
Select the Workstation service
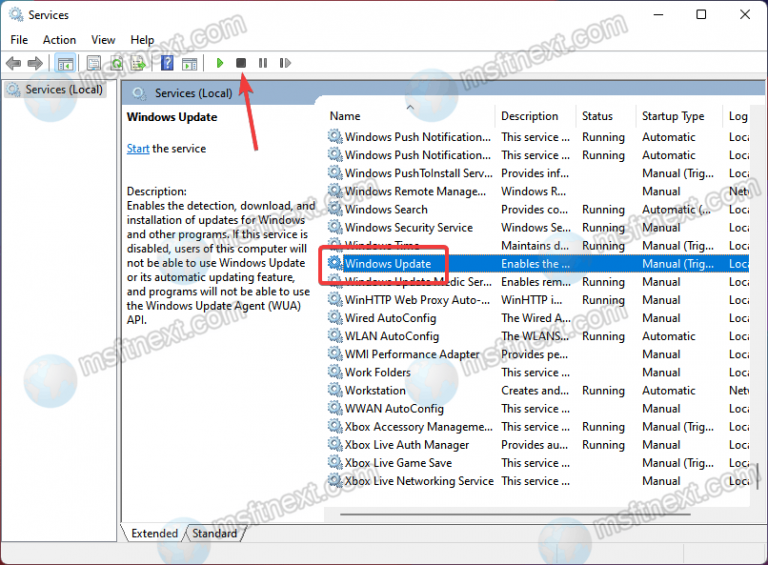coord(537,391)
